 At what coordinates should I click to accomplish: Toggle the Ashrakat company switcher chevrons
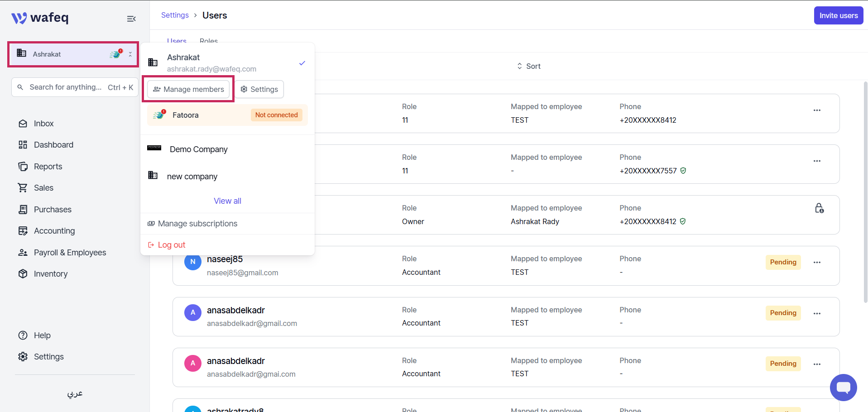click(130, 54)
